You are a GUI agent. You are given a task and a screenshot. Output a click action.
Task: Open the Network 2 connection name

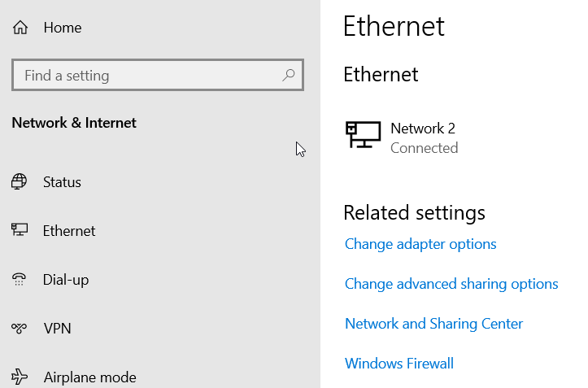point(423,129)
